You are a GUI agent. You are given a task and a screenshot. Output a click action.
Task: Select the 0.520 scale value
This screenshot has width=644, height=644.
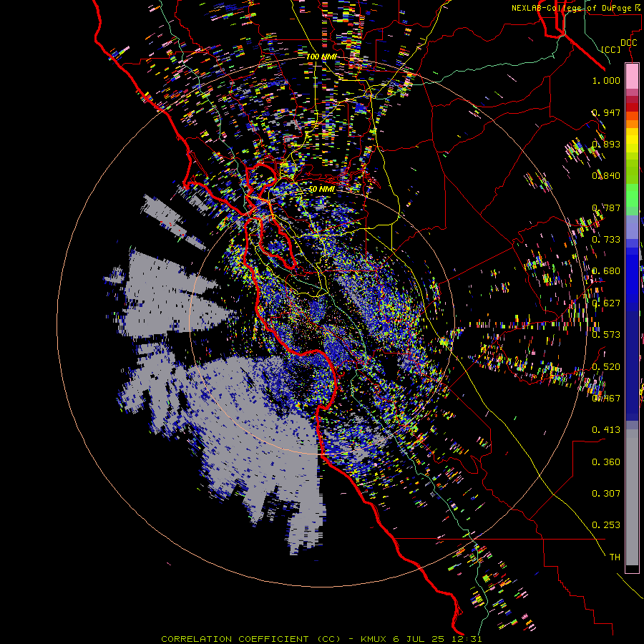606,367
